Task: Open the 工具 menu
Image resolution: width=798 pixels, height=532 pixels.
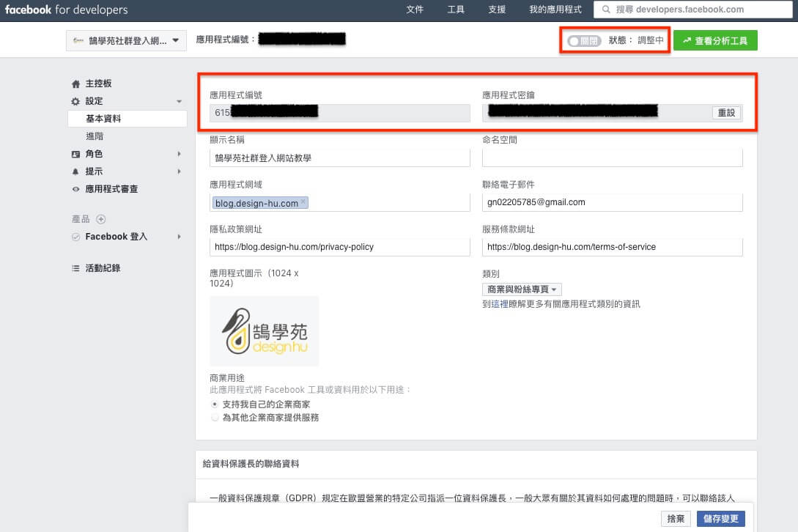Action: point(456,10)
